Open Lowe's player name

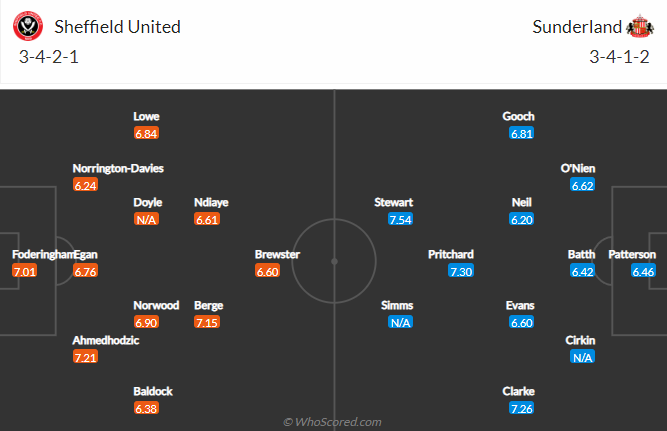(146, 117)
